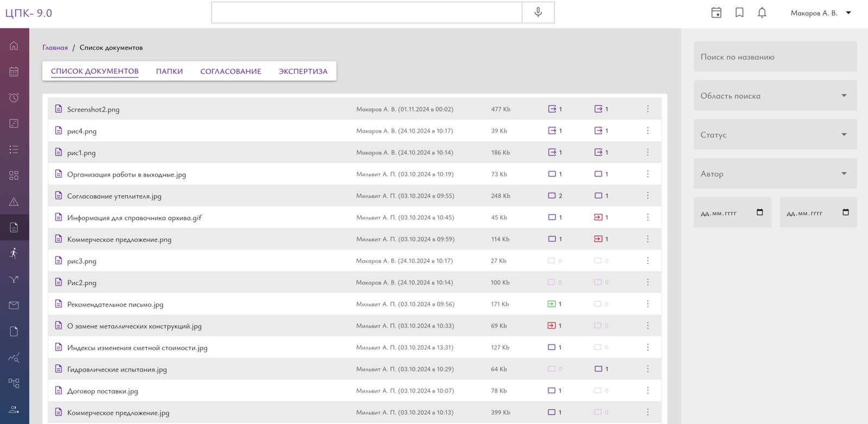This screenshot has width=868, height=424.
Task: Expand the Статус dropdown
Action: click(775, 135)
